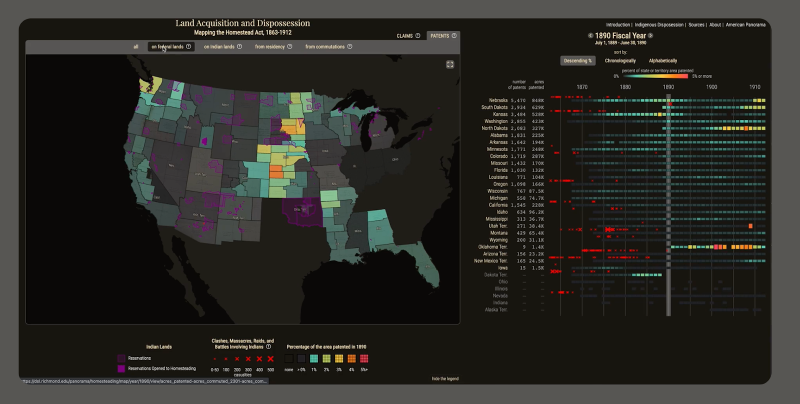This screenshot has height=404, width=800.
Task: Open the Indigenous Dispossession page
Action: click(x=659, y=24)
